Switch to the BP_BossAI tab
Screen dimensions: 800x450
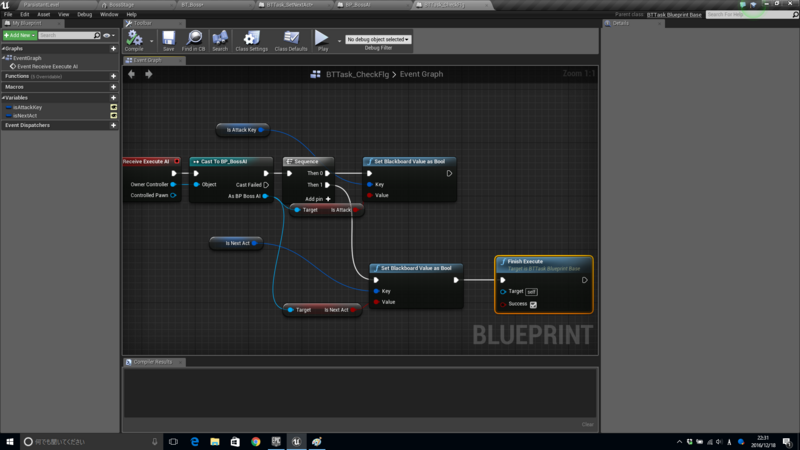tap(358, 5)
